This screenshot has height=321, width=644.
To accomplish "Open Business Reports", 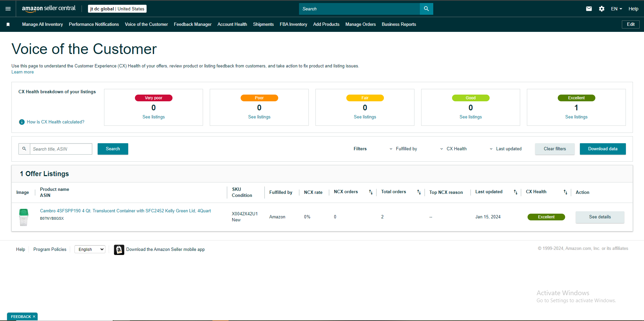I will tap(399, 24).
